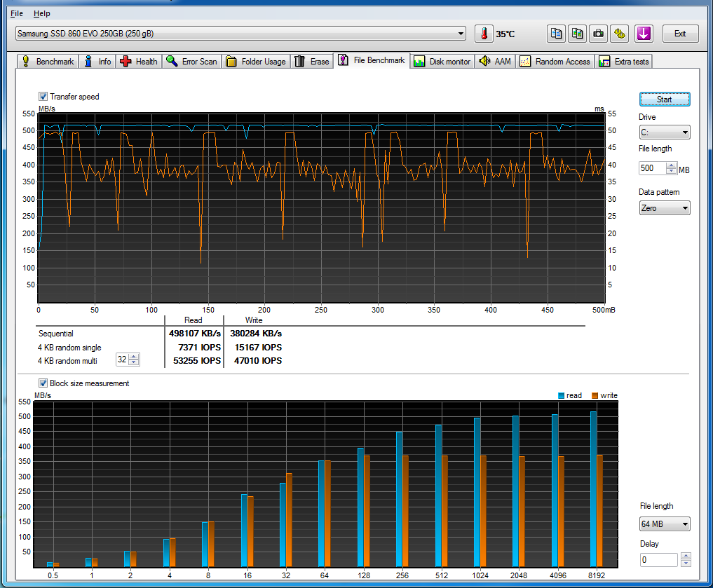Open the Data pattern Zero dropdown
The image size is (713, 588).
point(665,208)
